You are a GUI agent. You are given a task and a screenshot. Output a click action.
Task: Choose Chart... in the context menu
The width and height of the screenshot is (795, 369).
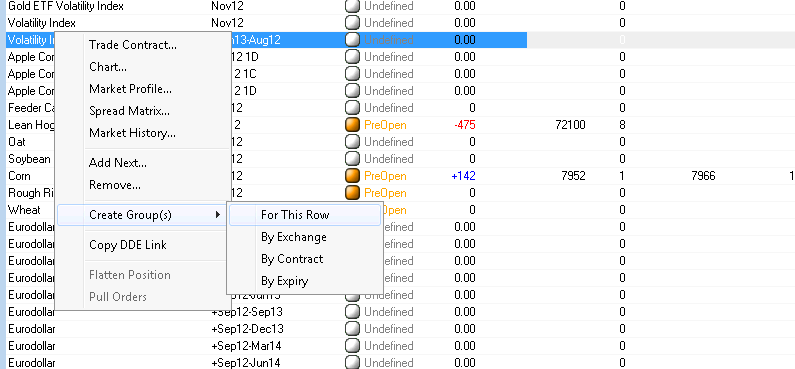[108, 67]
